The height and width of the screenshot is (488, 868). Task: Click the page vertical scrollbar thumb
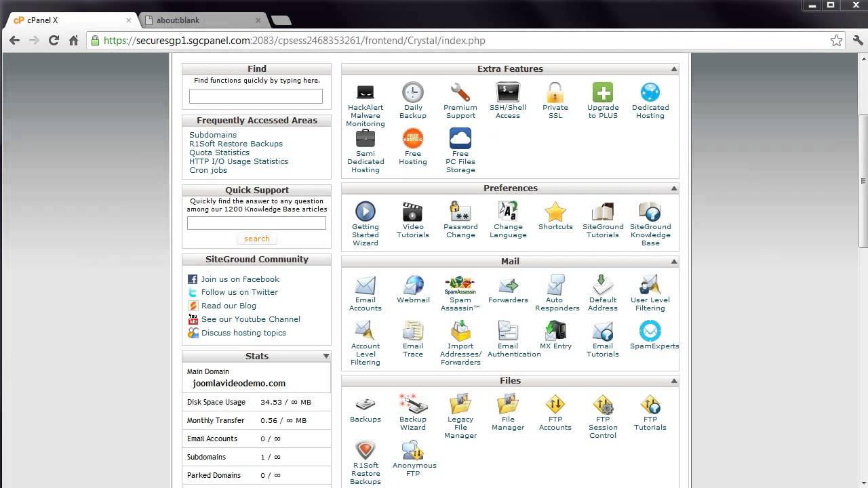click(863, 180)
